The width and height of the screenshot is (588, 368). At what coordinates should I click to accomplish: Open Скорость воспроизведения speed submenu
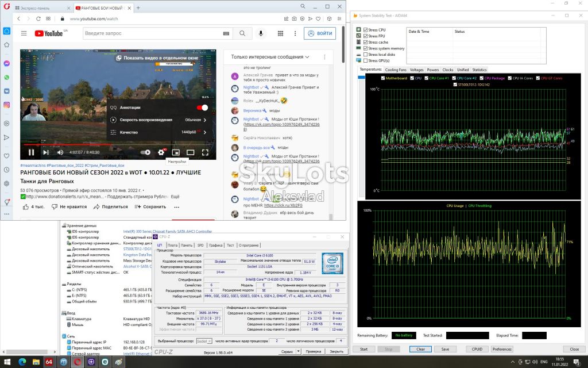[x=158, y=120]
